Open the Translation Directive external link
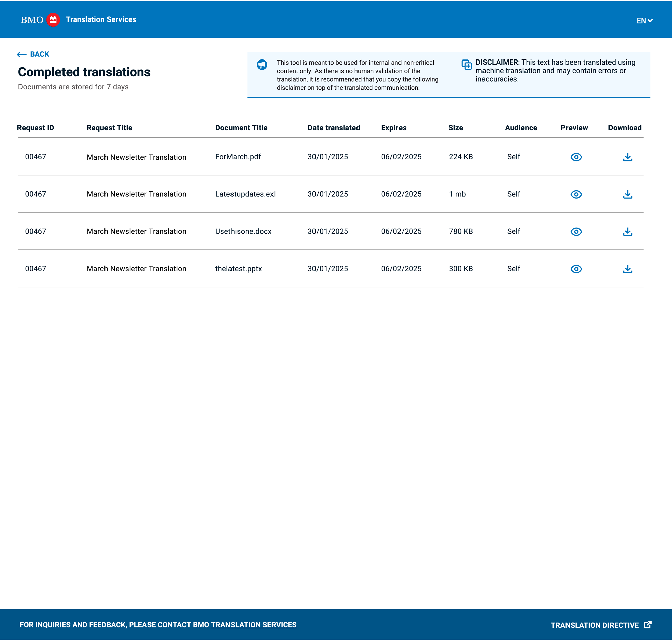Viewport: 672px width, 640px height. (601, 625)
